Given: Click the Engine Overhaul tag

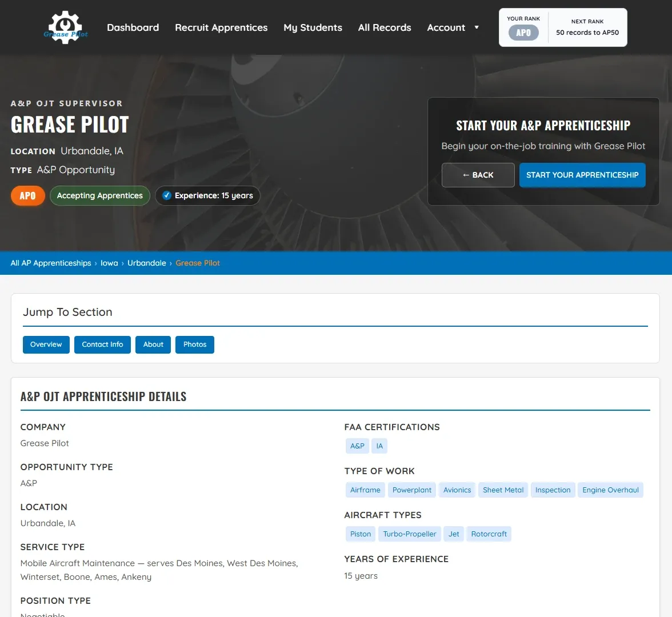Looking at the screenshot, I should [x=610, y=490].
